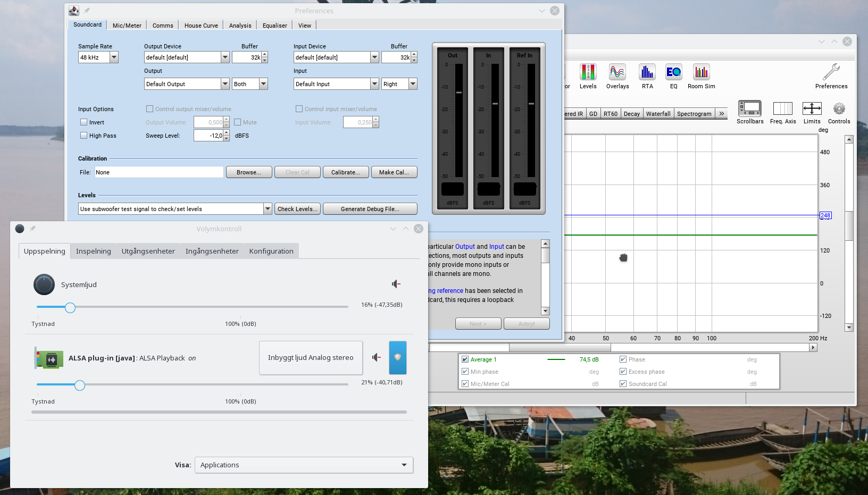Open the Levels tool icon
868x495 pixels.
click(588, 72)
